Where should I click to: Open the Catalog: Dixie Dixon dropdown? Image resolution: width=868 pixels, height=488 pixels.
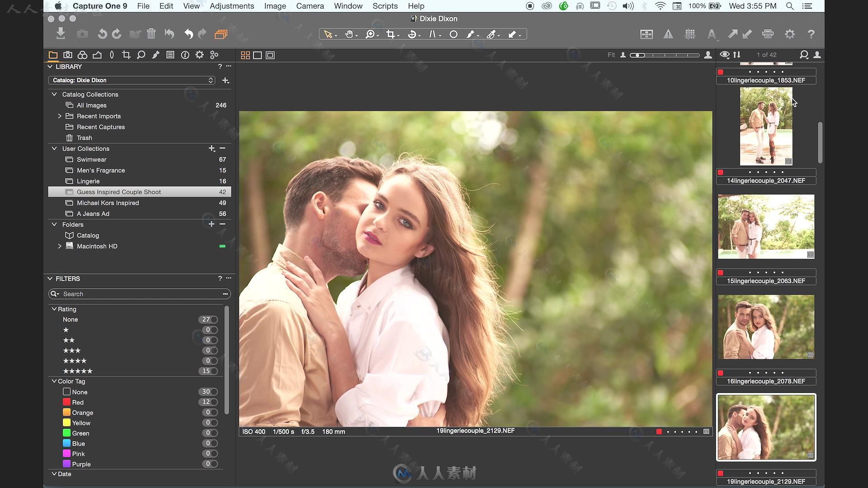click(x=132, y=80)
